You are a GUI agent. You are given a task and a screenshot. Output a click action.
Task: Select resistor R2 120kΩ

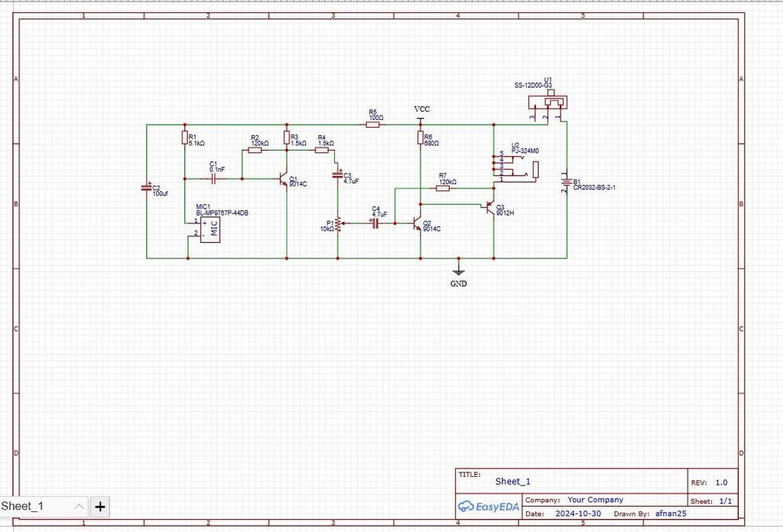click(255, 150)
